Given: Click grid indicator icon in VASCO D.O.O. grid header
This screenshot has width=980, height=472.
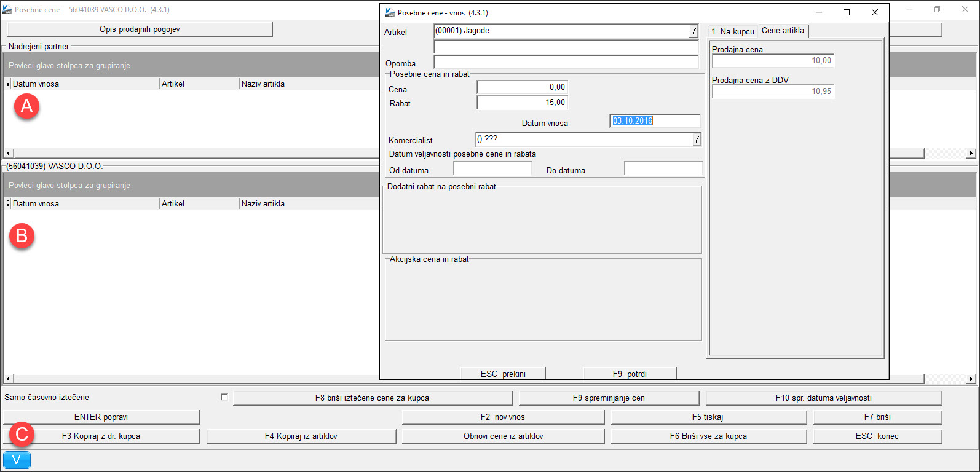Looking at the screenshot, I should pyautogui.click(x=7, y=203).
